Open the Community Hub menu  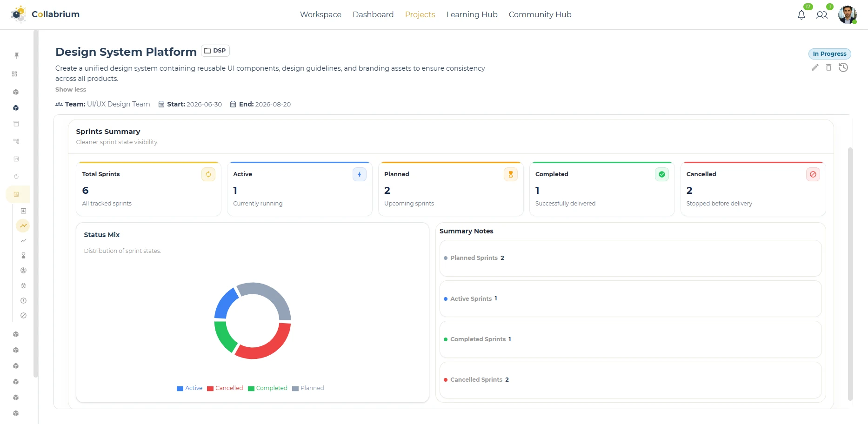[540, 14]
